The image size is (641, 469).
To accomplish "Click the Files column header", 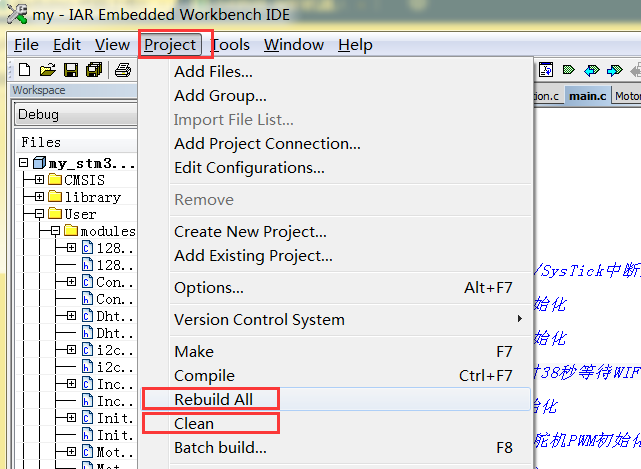I will (76, 142).
